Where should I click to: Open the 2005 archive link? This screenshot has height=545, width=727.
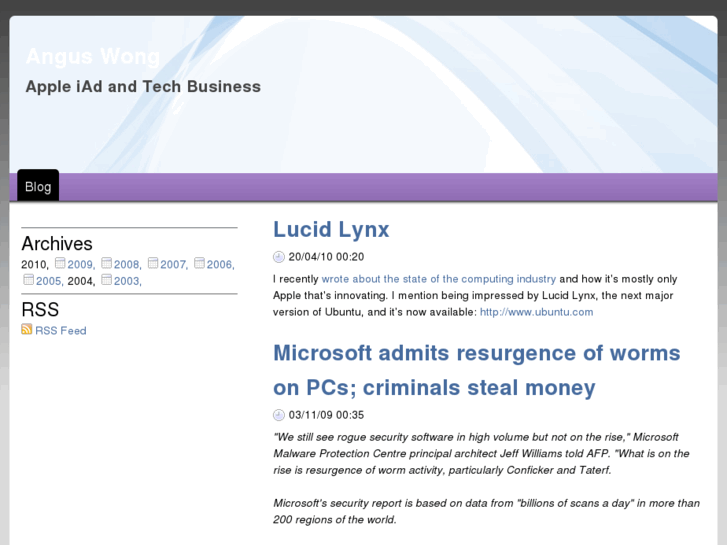[50, 281]
